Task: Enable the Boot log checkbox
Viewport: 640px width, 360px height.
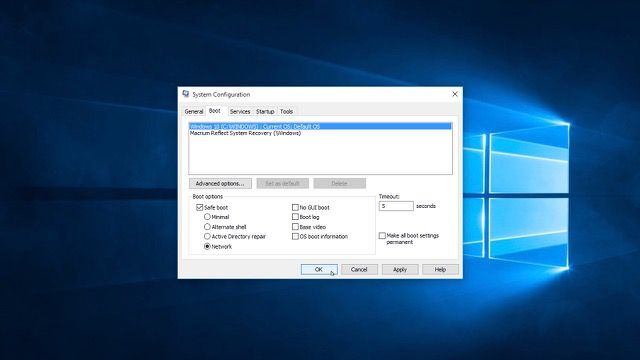Action: (x=295, y=217)
